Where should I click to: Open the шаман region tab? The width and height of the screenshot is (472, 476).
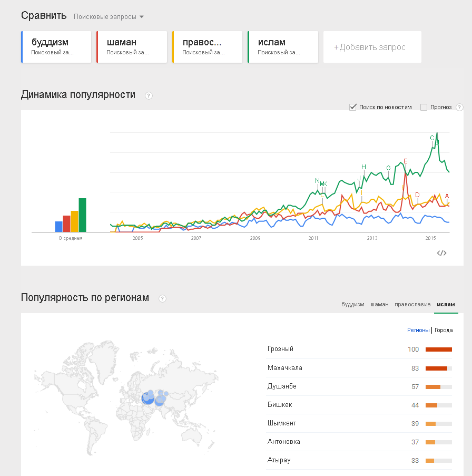(x=379, y=304)
